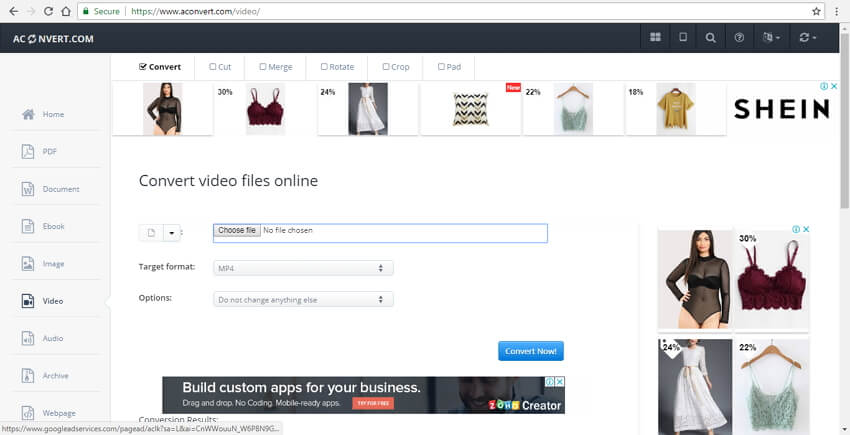
Task: Click the Archive sidebar icon
Action: point(28,376)
